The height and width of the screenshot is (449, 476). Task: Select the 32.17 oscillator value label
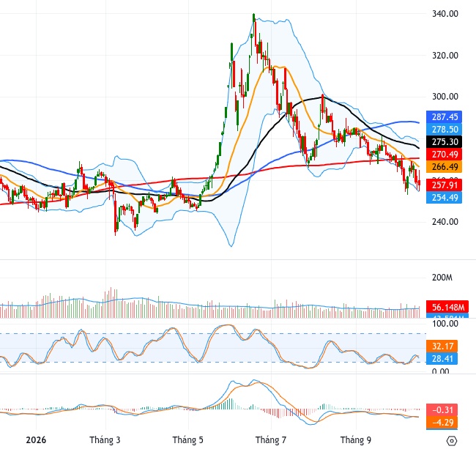click(x=442, y=346)
